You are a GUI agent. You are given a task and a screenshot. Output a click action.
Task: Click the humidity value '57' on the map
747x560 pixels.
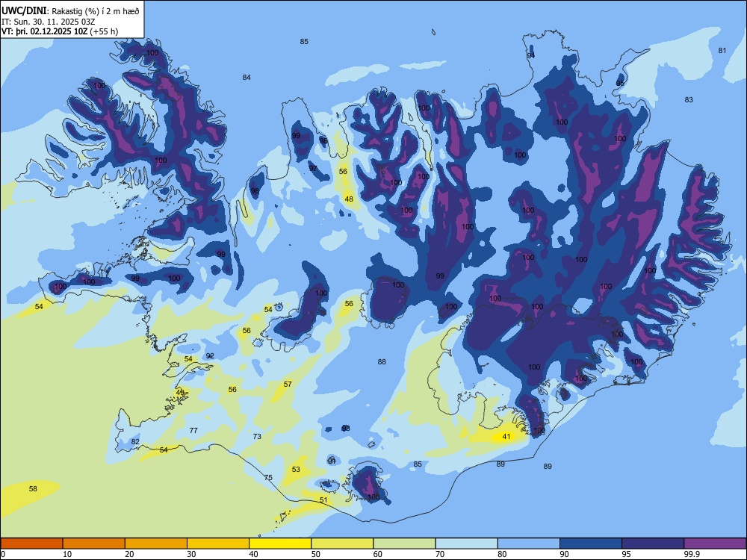coord(288,385)
